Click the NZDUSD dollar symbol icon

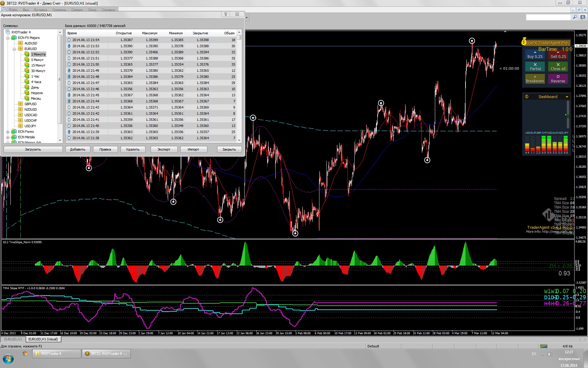21,109
